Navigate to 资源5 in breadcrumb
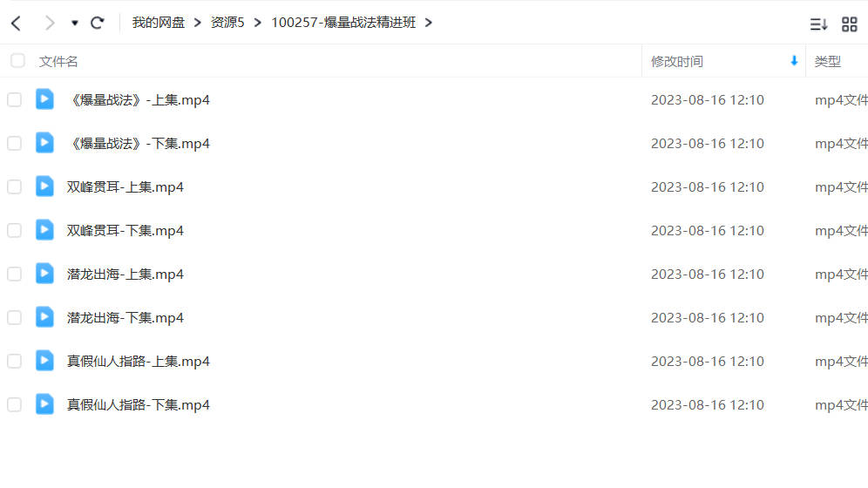 point(227,23)
